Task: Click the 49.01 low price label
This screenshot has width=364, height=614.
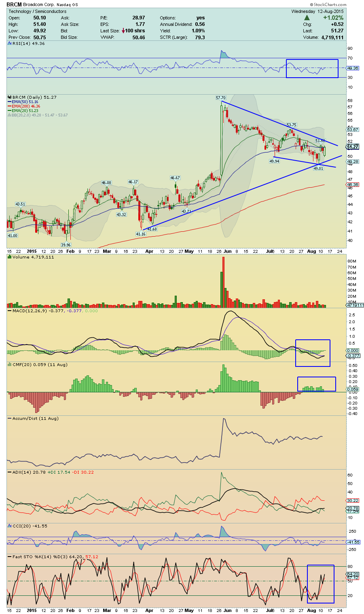Action: 319,168
